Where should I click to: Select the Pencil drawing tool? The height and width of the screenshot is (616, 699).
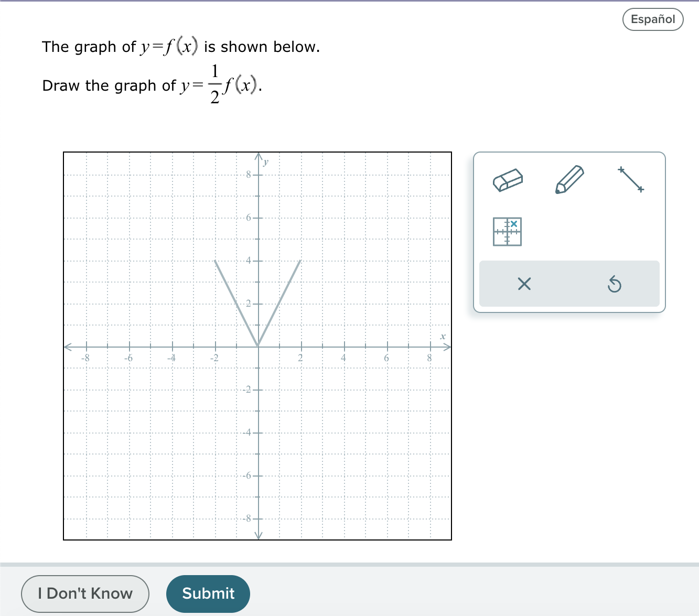coord(569,179)
